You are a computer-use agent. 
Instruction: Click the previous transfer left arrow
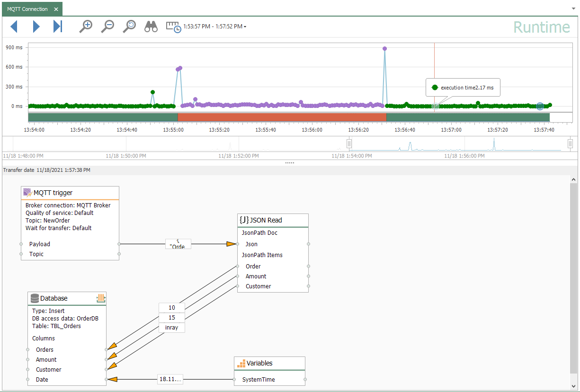(14, 27)
